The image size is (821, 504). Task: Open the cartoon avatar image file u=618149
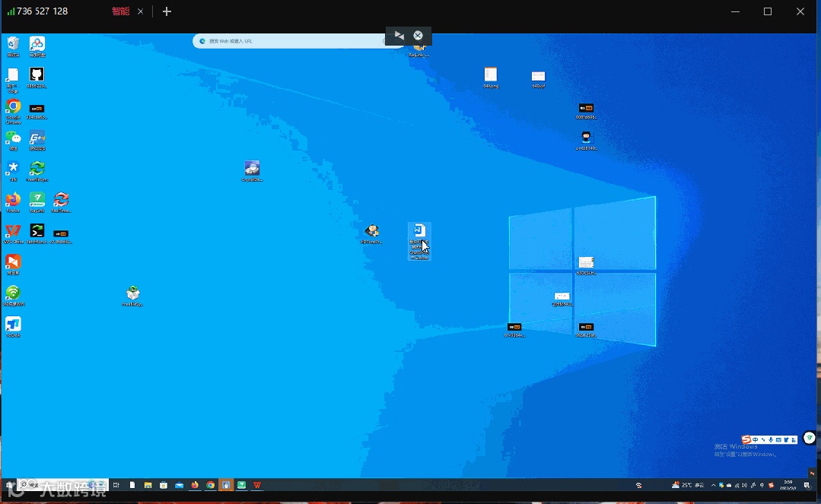(x=586, y=141)
